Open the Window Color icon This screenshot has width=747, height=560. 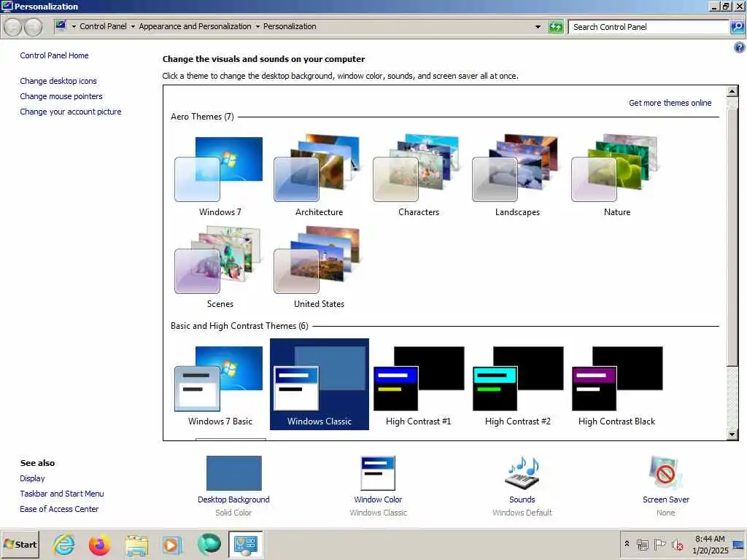click(378, 472)
